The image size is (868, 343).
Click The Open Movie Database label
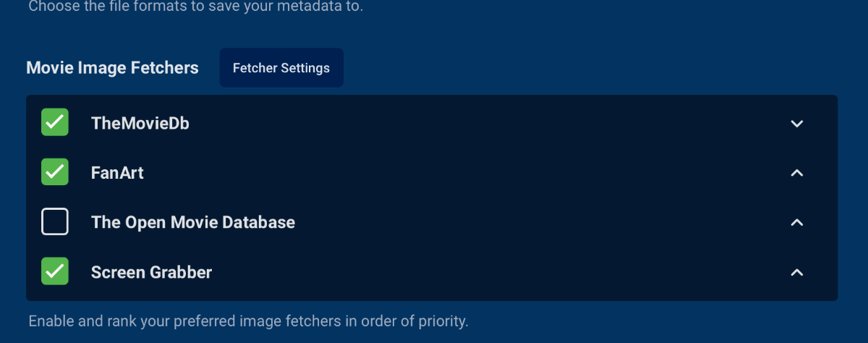(x=193, y=222)
